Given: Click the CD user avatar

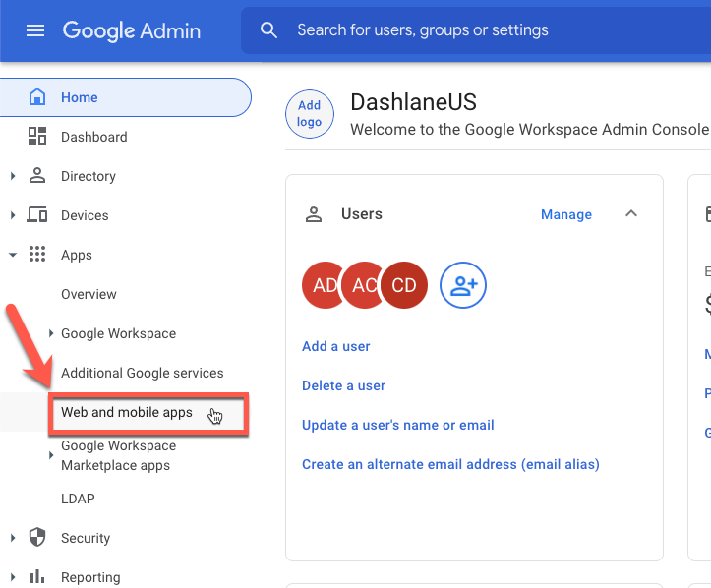Looking at the screenshot, I should [404, 285].
